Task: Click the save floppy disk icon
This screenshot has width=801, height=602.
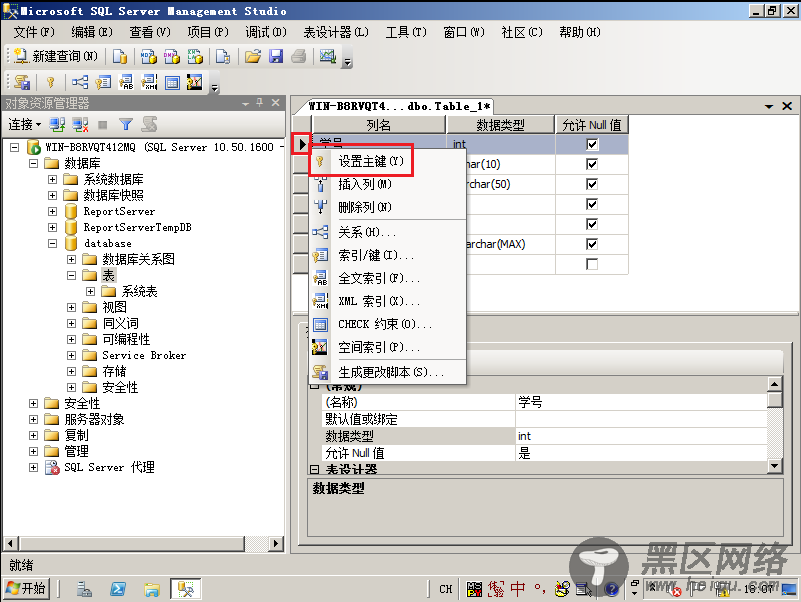Action: pos(276,56)
